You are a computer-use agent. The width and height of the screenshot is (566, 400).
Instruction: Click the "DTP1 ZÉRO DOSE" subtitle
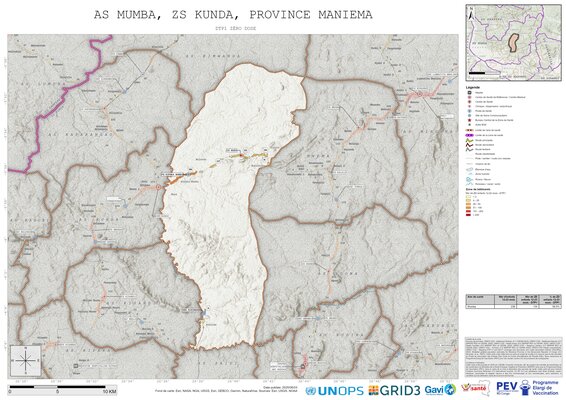[235, 28]
